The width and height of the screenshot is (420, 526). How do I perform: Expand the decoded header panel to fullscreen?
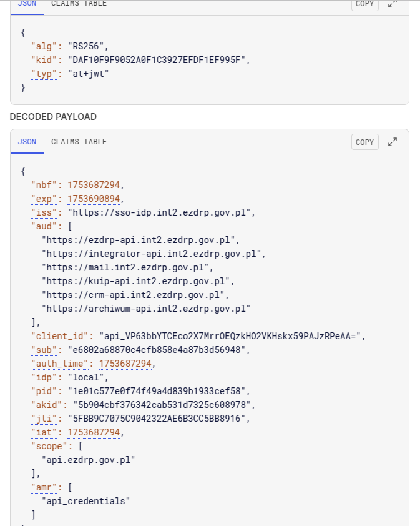click(393, 4)
